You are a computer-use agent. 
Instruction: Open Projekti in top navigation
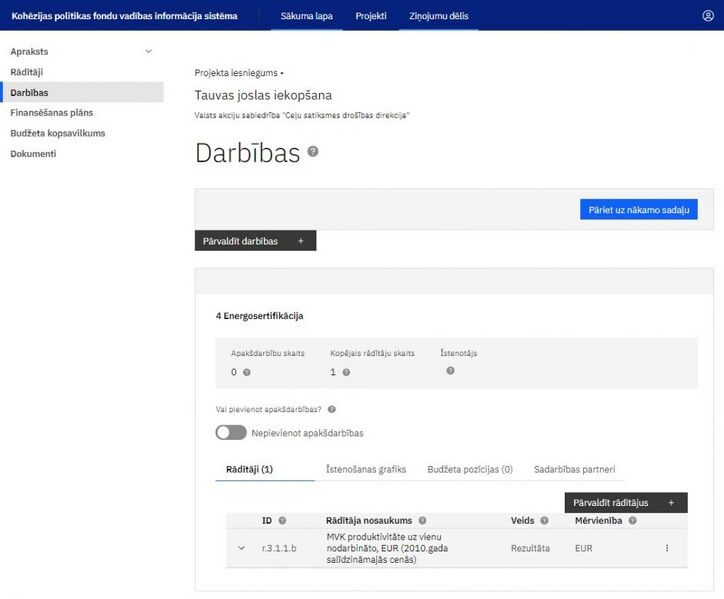tap(371, 16)
